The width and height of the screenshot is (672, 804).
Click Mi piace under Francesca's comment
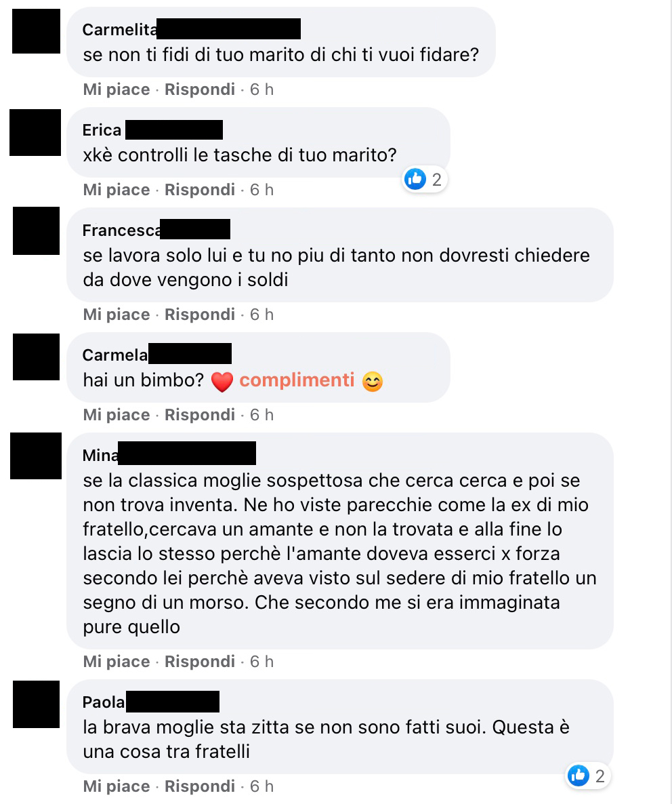coord(117,315)
